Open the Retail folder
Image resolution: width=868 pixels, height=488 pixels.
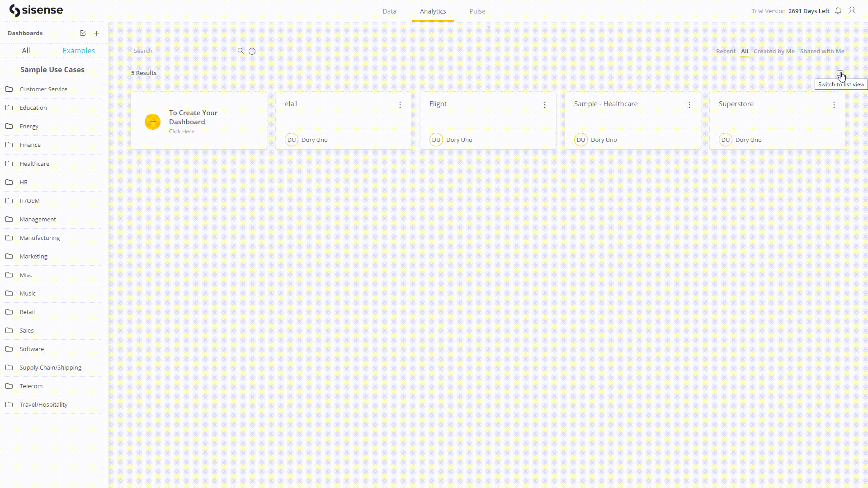click(x=53, y=312)
